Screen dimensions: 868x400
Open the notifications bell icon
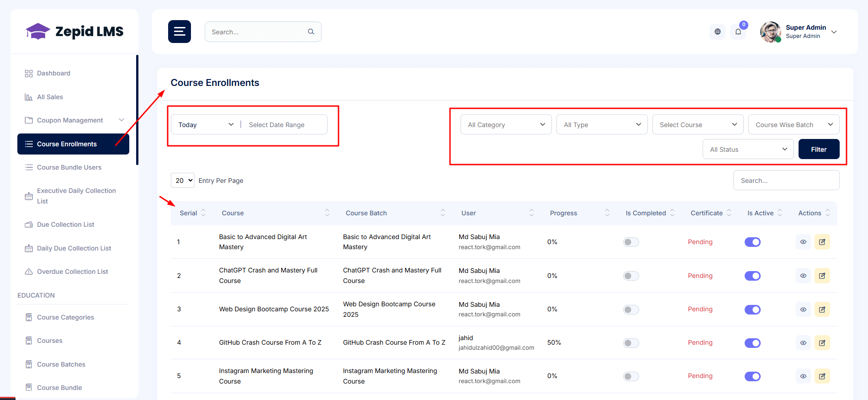click(x=738, y=32)
